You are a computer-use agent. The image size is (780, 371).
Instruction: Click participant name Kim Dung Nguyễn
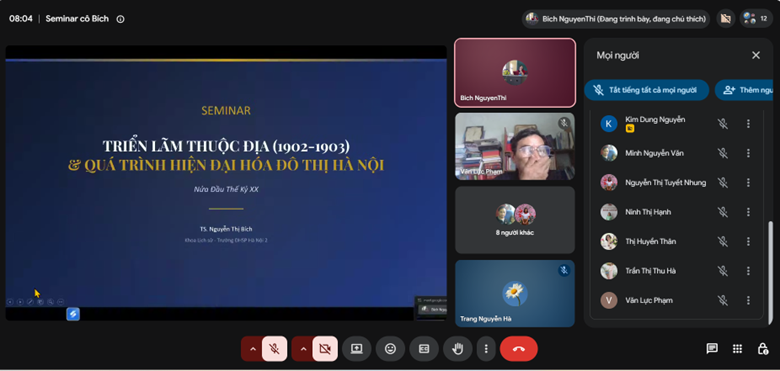point(655,119)
